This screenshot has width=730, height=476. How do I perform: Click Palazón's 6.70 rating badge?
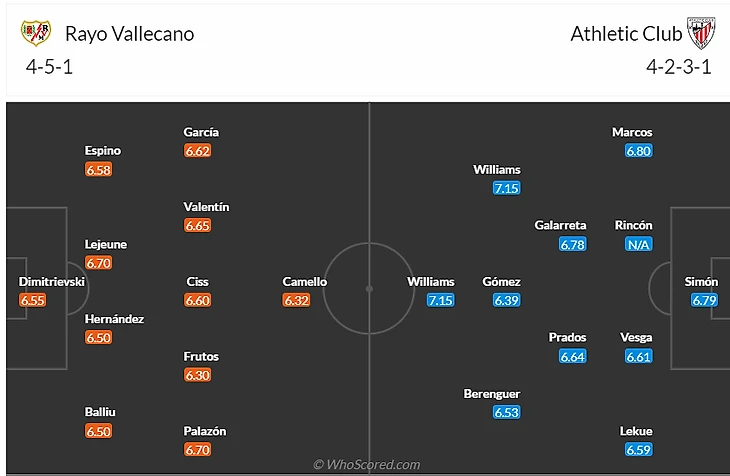pos(198,450)
